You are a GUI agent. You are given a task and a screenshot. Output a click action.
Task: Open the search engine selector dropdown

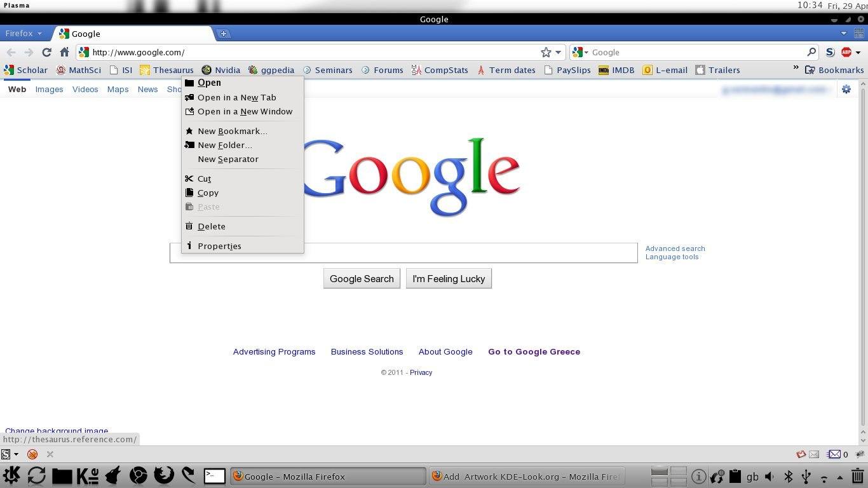[580, 52]
